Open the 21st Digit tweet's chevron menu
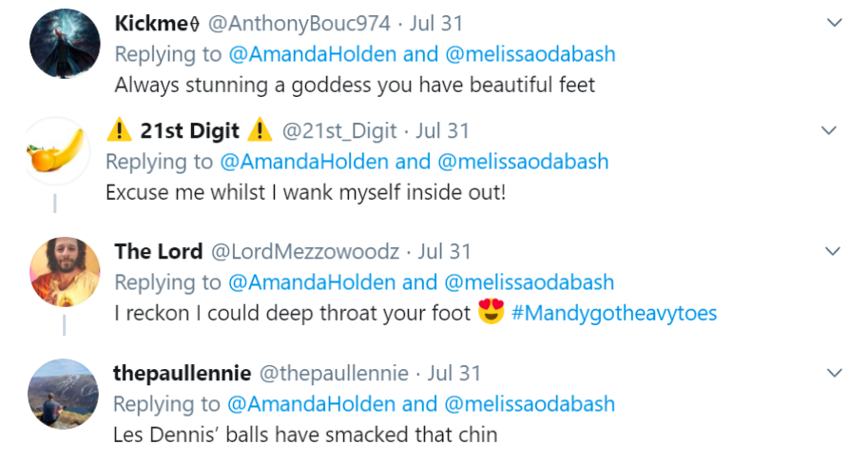Image resolution: width=868 pixels, height=465 pixels. (828, 130)
